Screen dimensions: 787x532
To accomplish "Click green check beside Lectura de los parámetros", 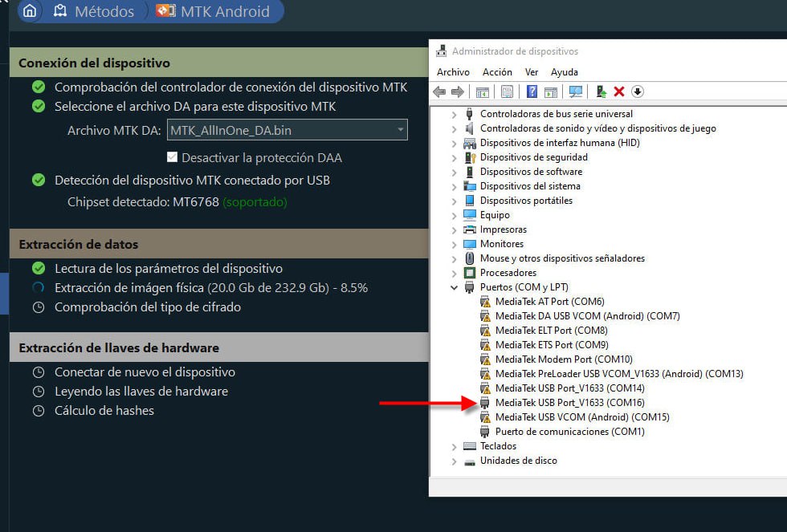I will click(39, 268).
